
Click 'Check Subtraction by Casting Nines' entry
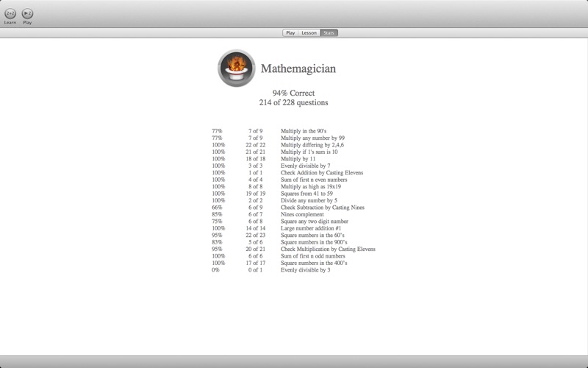pos(322,208)
